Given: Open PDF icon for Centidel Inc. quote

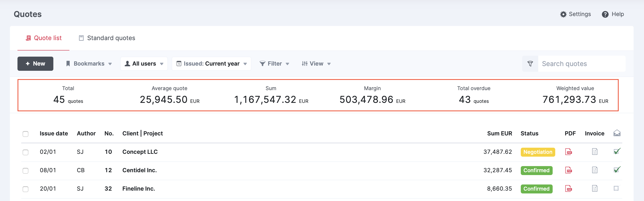Looking at the screenshot, I should [568, 170].
